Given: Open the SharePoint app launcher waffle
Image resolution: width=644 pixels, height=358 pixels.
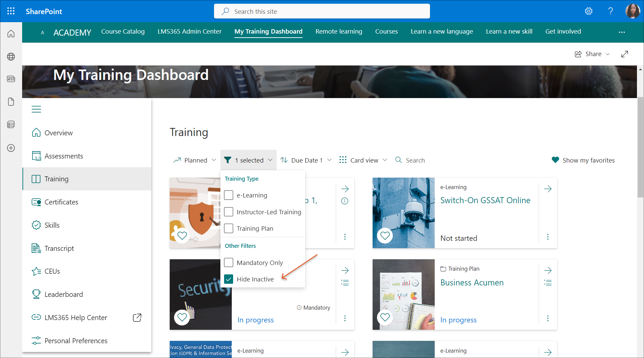Looking at the screenshot, I should [11, 11].
